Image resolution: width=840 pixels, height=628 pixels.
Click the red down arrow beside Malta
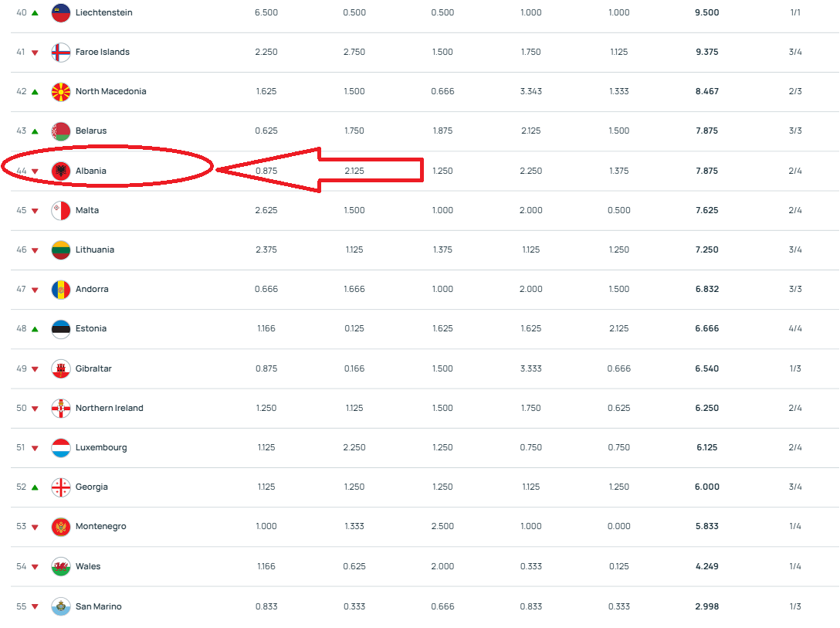35,211
